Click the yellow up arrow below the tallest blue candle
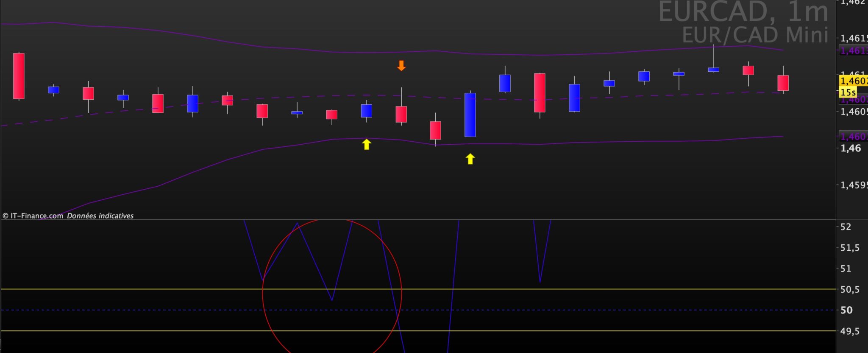Image resolution: width=868 pixels, height=353 pixels. 470,159
